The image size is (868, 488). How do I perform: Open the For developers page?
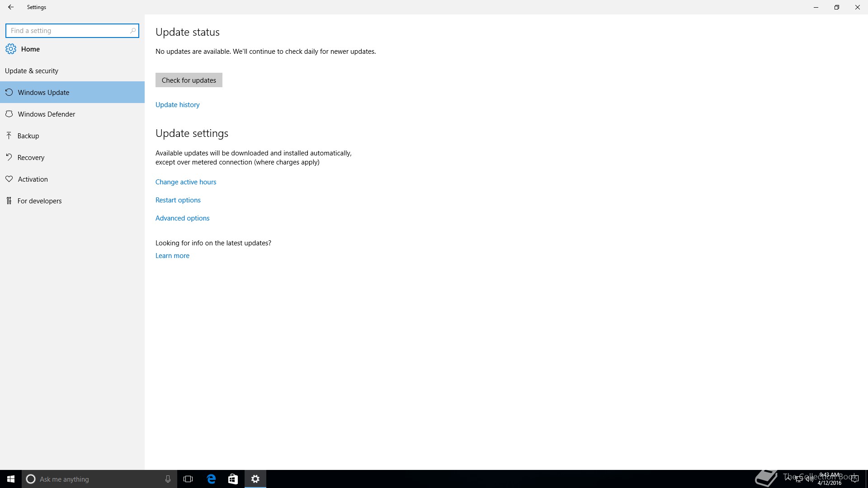click(72, 201)
